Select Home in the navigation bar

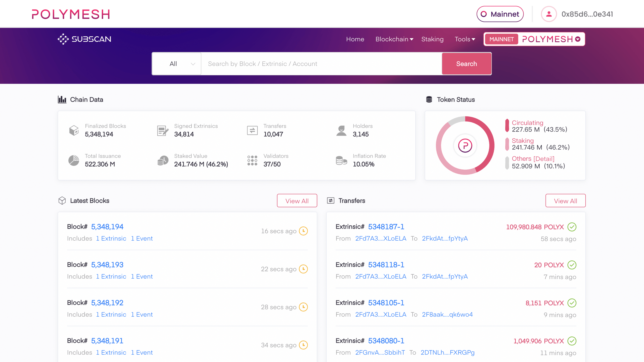point(355,39)
